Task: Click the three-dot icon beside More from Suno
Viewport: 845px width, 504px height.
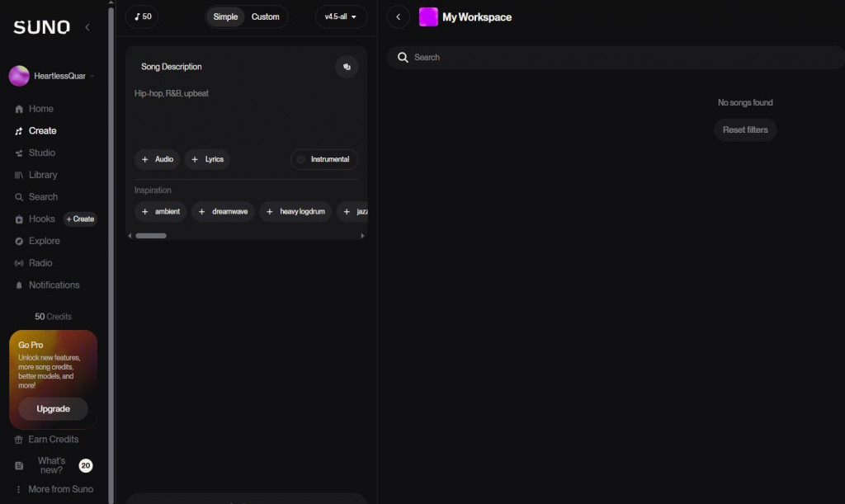Action: [x=18, y=490]
